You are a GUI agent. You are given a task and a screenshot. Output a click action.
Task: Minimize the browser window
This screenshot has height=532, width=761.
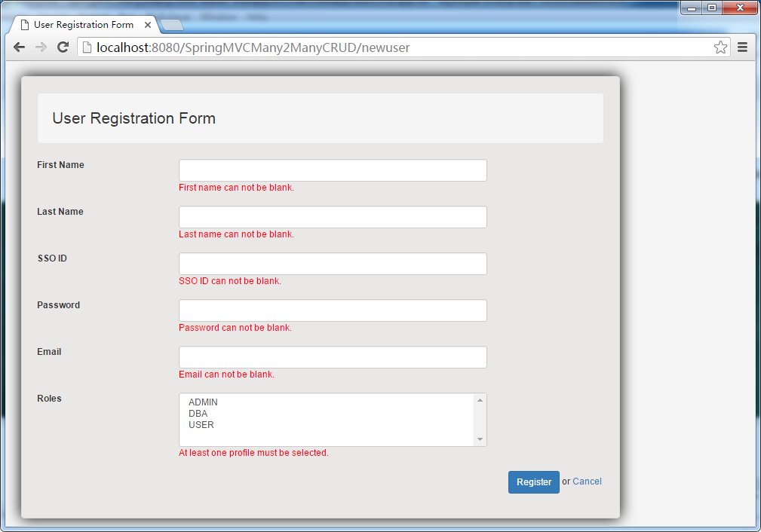[692, 8]
